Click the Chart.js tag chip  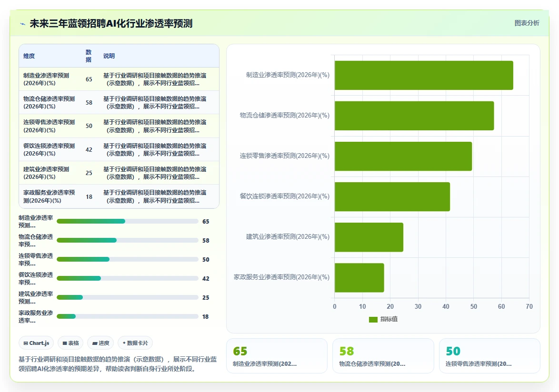(x=36, y=343)
